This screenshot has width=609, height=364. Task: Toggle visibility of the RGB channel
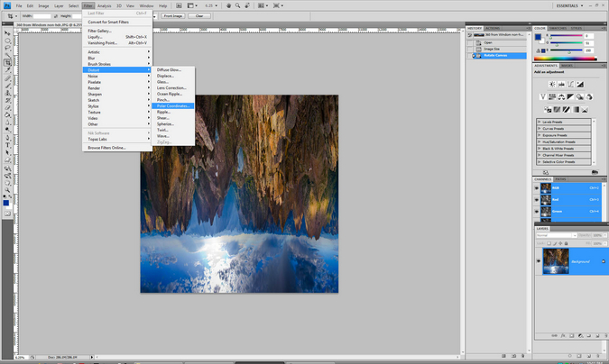point(537,188)
